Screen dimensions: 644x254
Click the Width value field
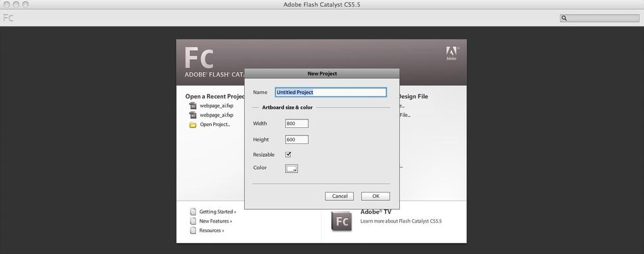point(296,123)
